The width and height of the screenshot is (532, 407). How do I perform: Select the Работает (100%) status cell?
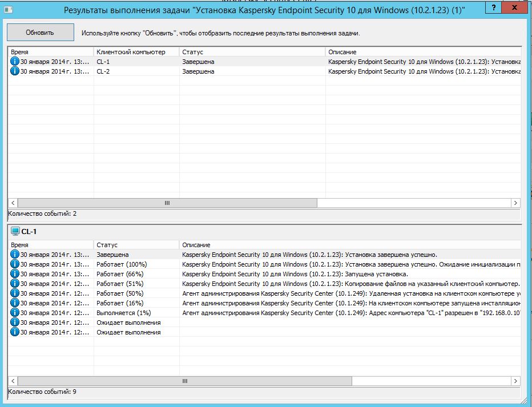122,264
